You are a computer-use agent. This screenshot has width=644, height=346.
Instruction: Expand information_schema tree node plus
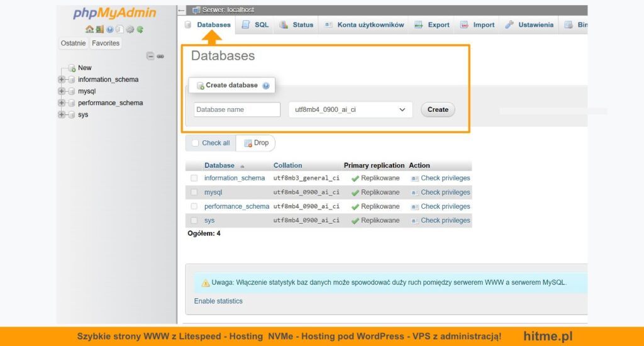click(62, 79)
